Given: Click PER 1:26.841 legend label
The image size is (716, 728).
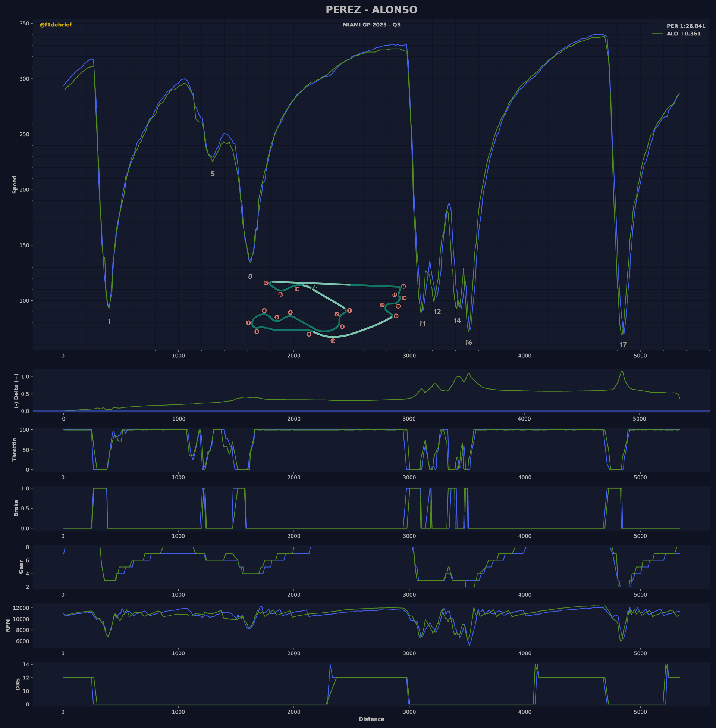Looking at the screenshot, I should 685,26.
